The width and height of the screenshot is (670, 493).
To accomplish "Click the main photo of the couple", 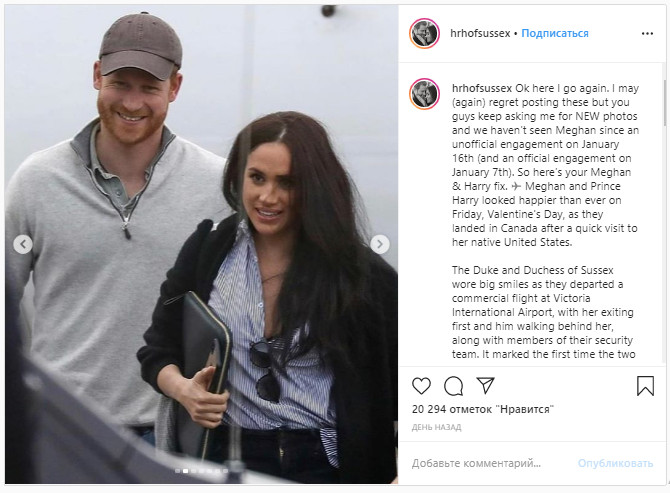I will click(x=202, y=244).
